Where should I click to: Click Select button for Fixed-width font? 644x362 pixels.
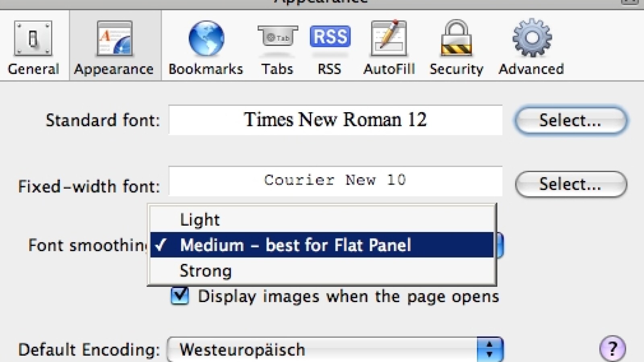point(570,184)
